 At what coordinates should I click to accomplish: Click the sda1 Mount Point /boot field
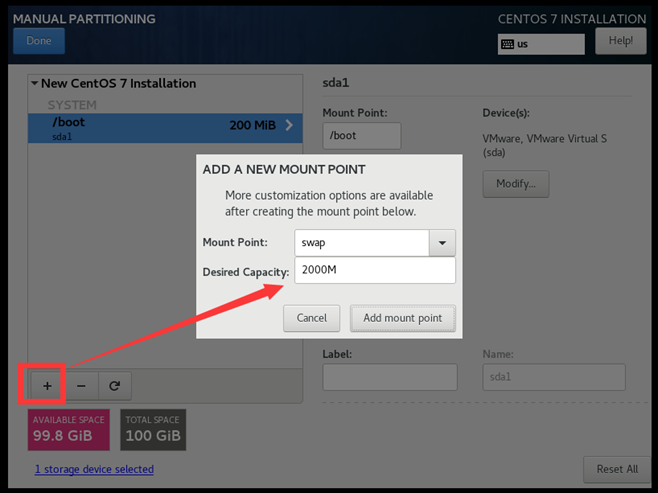(x=362, y=136)
